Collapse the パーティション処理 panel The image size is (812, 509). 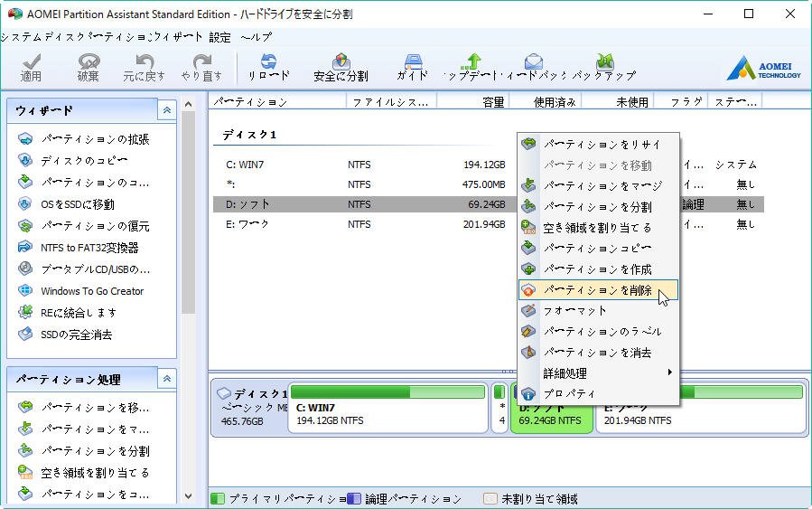coord(167,379)
